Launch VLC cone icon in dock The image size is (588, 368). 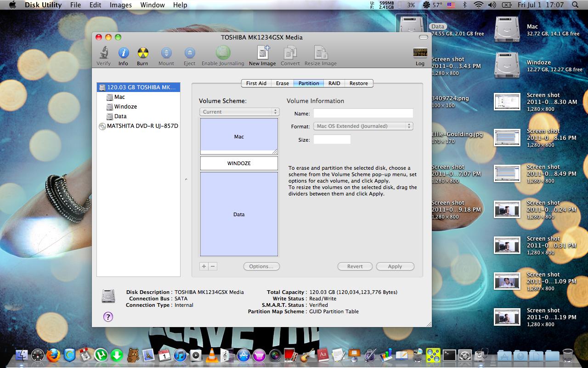(212, 355)
